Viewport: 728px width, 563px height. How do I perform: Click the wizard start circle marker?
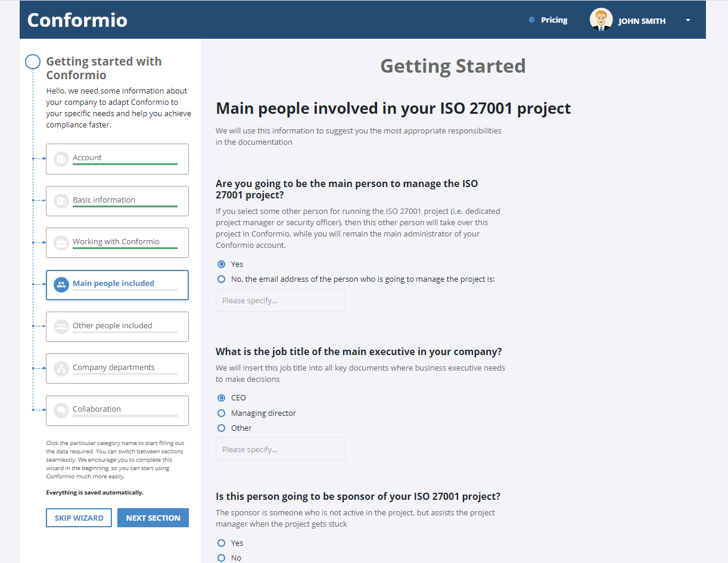pyautogui.click(x=33, y=62)
